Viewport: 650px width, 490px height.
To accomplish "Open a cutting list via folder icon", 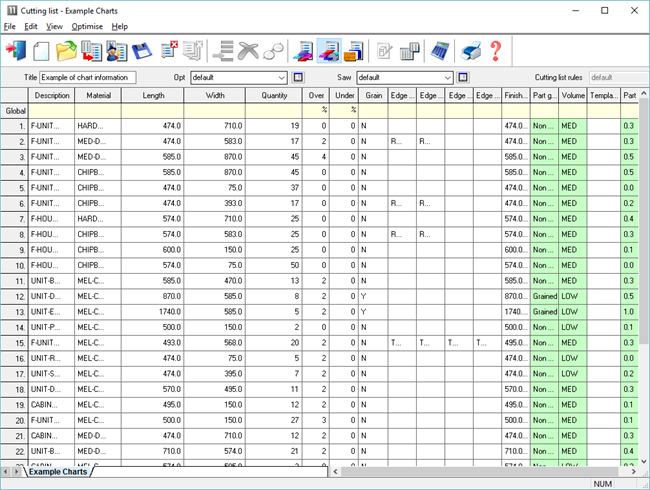I will point(67,50).
